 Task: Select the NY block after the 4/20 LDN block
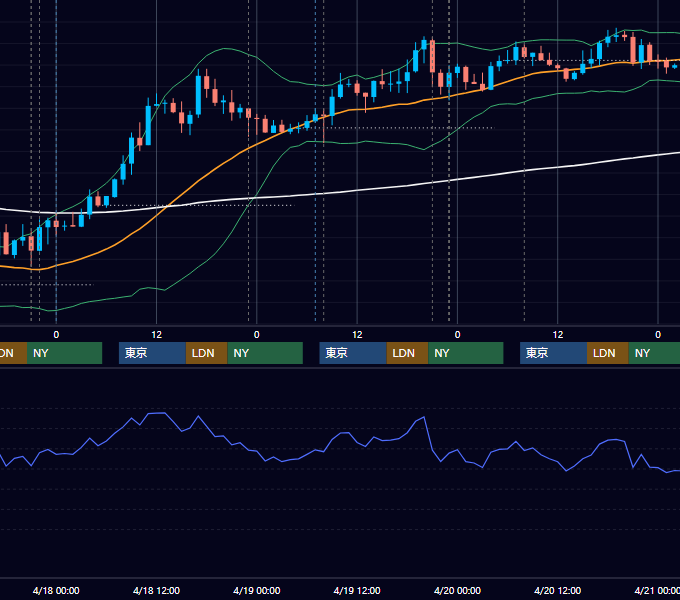pos(654,353)
